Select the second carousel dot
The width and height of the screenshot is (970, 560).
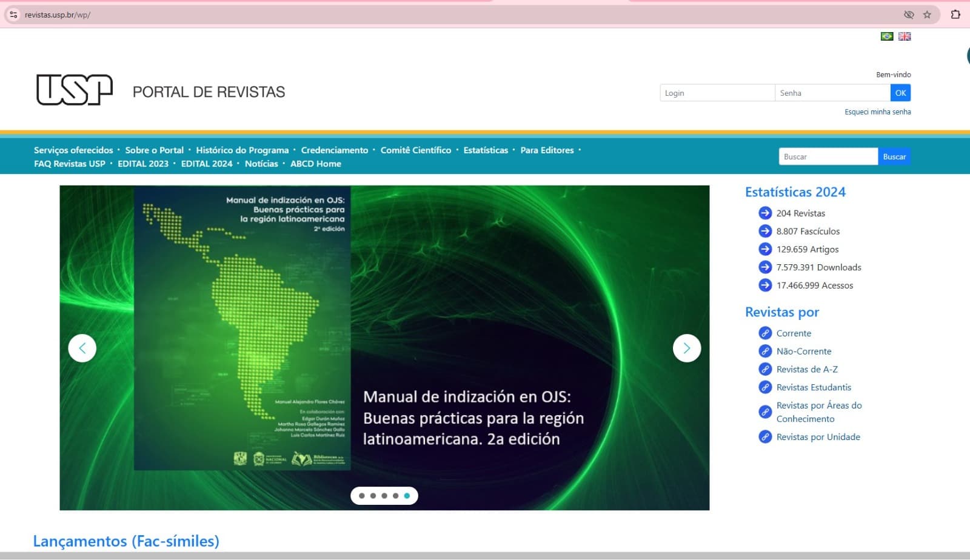[x=373, y=496]
